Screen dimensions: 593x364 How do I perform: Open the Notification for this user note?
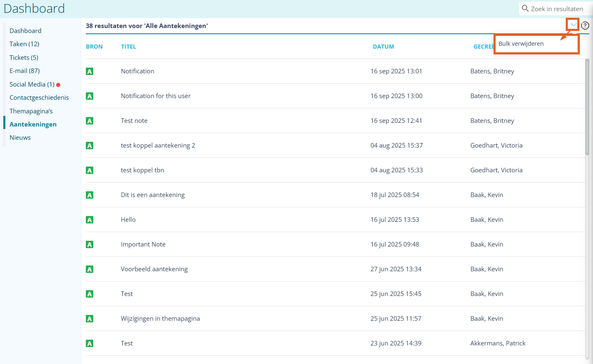point(156,96)
